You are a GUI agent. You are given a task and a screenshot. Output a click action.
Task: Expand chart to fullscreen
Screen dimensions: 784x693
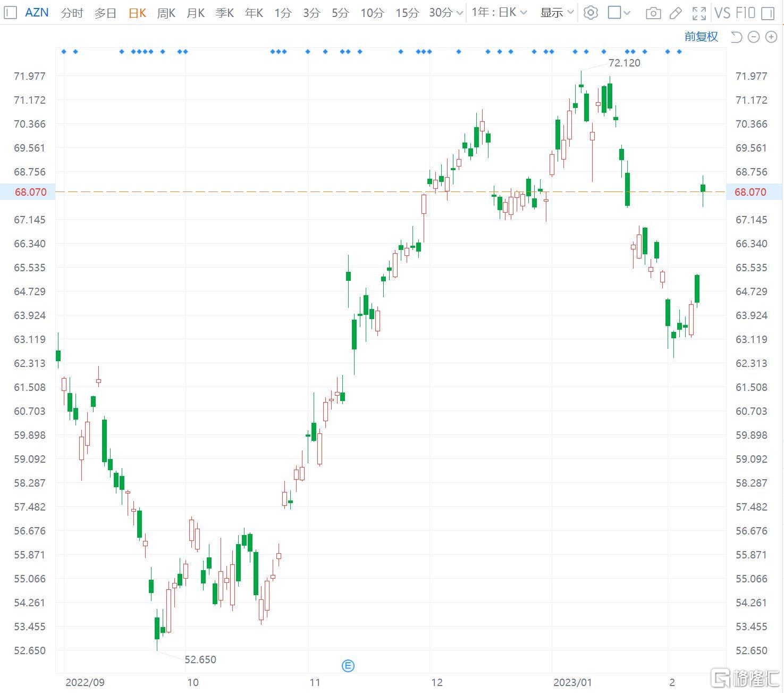[699, 13]
